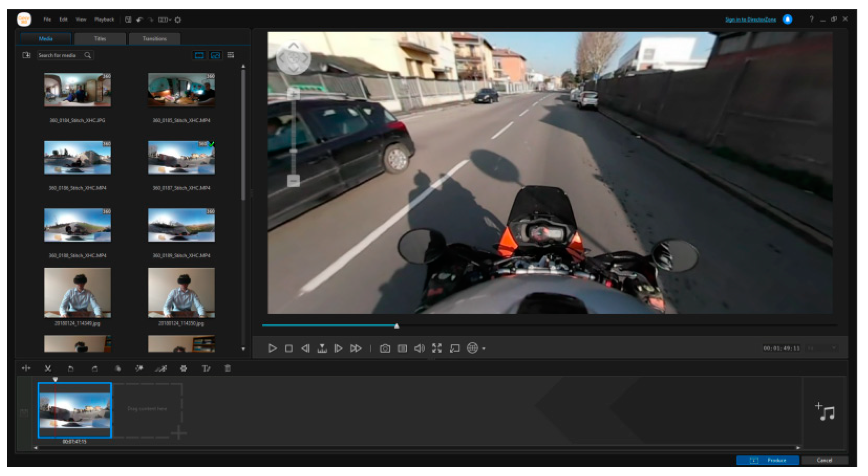Click the Produce button

coord(768,460)
